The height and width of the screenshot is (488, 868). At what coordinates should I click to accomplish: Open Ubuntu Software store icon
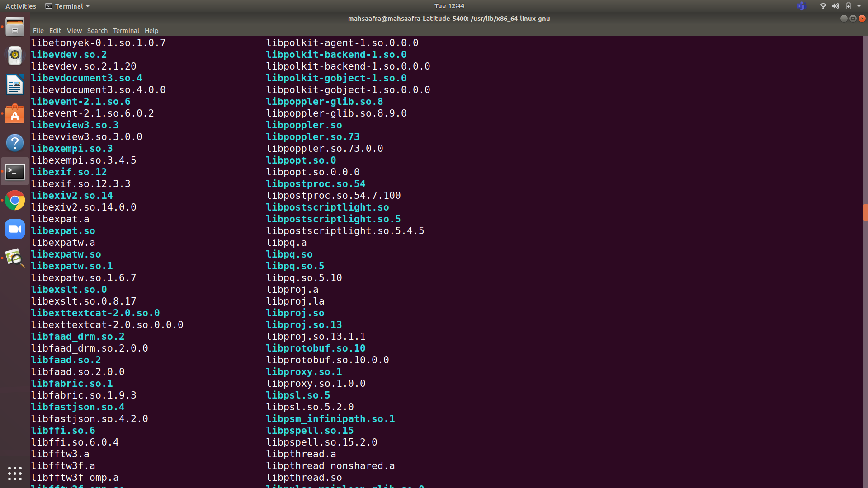(15, 114)
